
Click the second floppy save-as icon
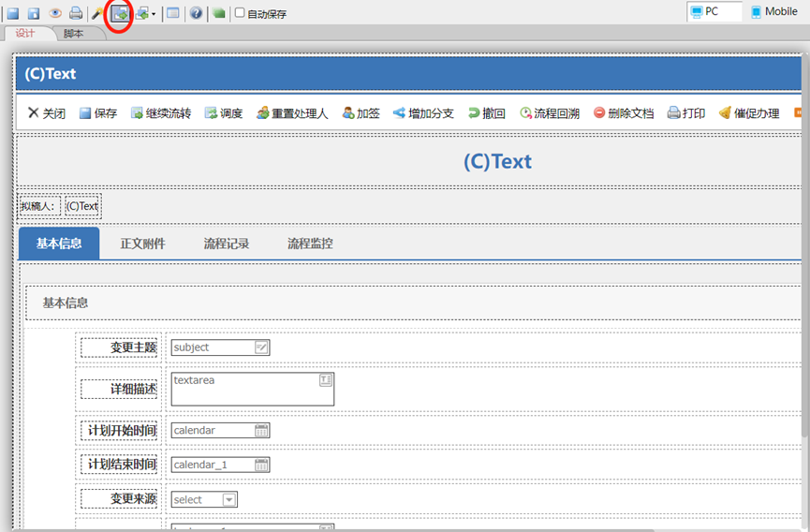[34, 13]
